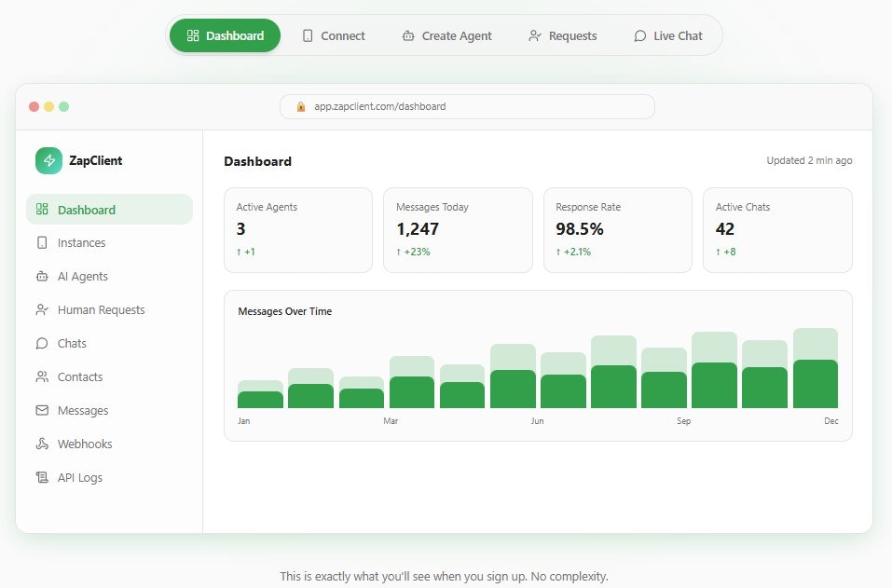
Task: Click the Human Requests icon in sidebar
Action: (x=41, y=309)
